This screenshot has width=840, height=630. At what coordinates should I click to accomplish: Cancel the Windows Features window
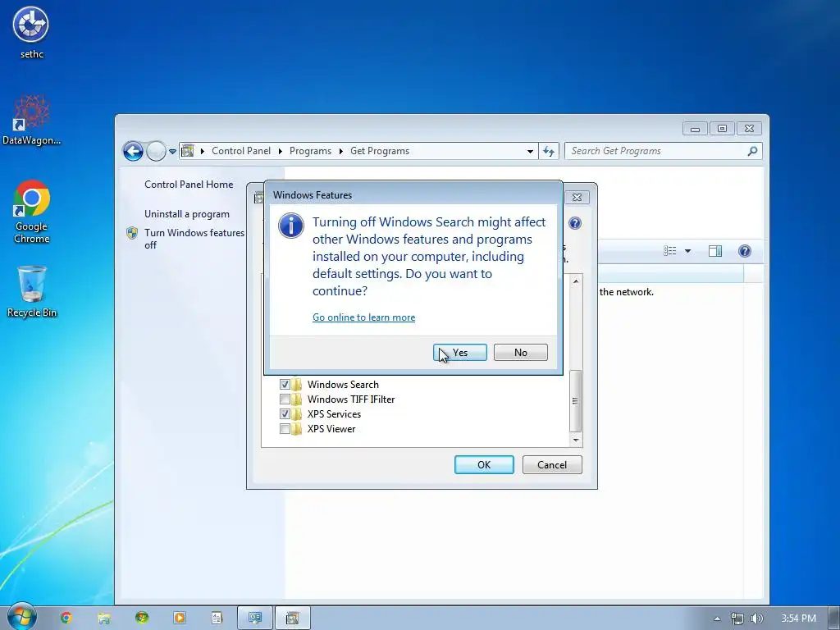tap(552, 464)
